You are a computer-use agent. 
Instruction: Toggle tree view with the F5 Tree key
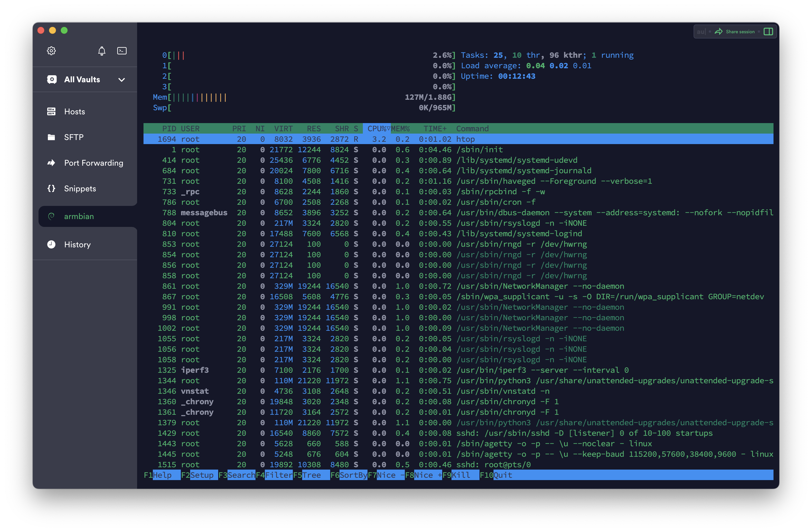point(307,475)
